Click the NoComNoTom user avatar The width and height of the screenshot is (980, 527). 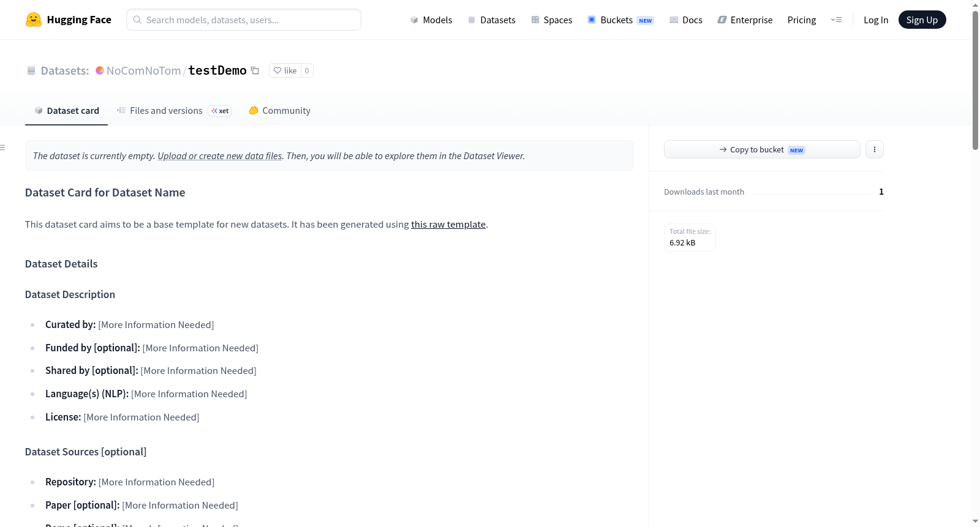point(100,70)
